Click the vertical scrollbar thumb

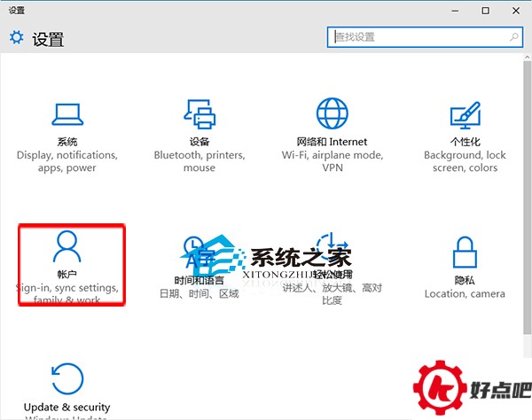pyautogui.click(x=528, y=198)
